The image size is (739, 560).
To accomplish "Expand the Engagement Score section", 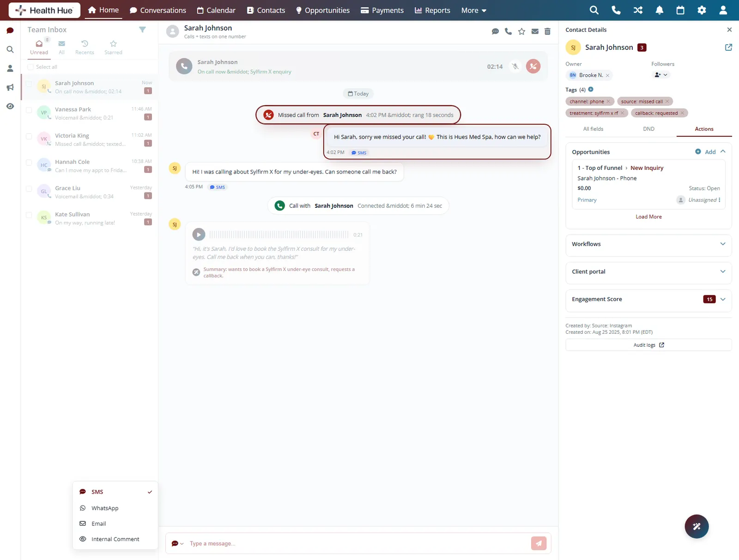I will tap(723, 299).
